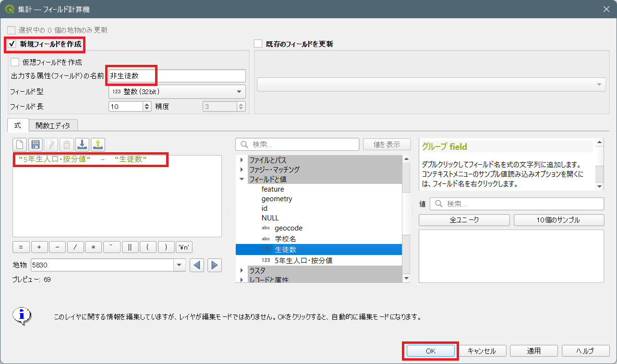Click the function list vertical scrollbar
This screenshot has width=617, height=364.
click(x=407, y=218)
